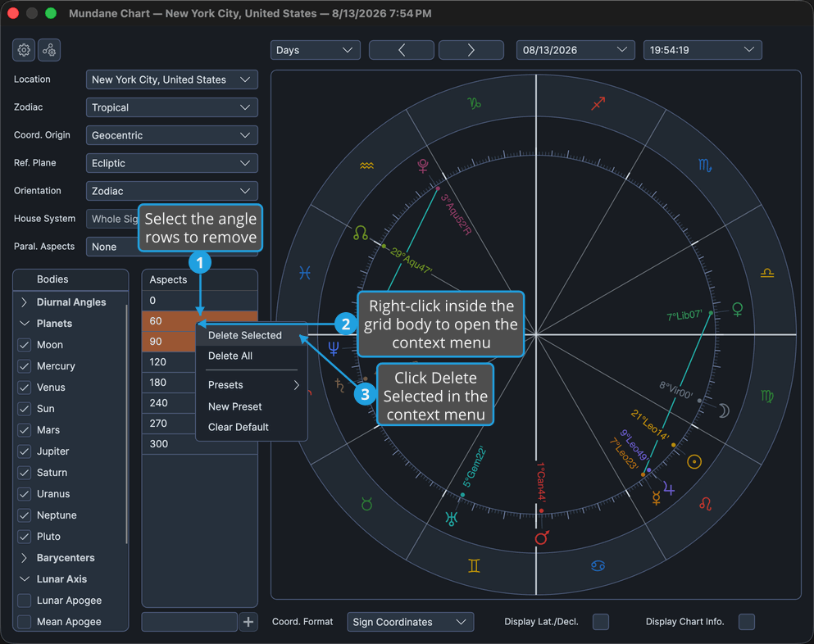
Task: Collapse the Planets group
Action: tap(24, 324)
